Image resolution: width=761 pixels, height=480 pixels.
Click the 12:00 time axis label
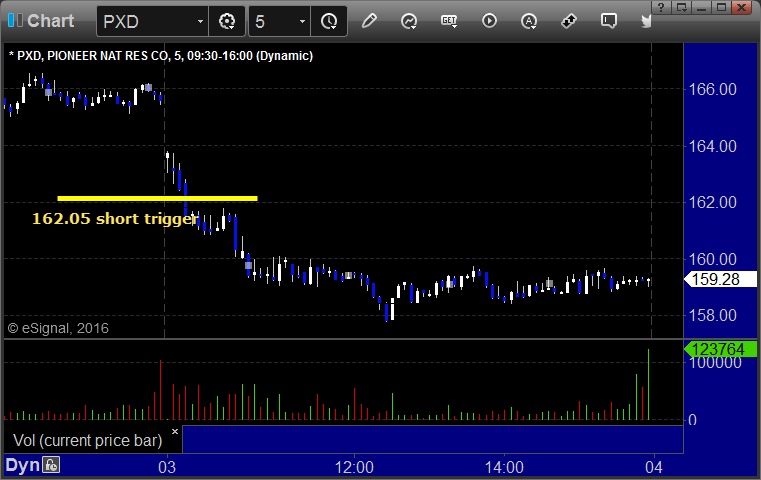(x=354, y=467)
